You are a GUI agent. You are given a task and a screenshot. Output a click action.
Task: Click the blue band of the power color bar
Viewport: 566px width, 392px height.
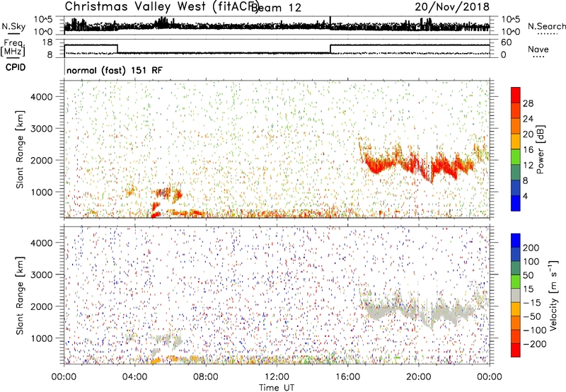coord(516,203)
